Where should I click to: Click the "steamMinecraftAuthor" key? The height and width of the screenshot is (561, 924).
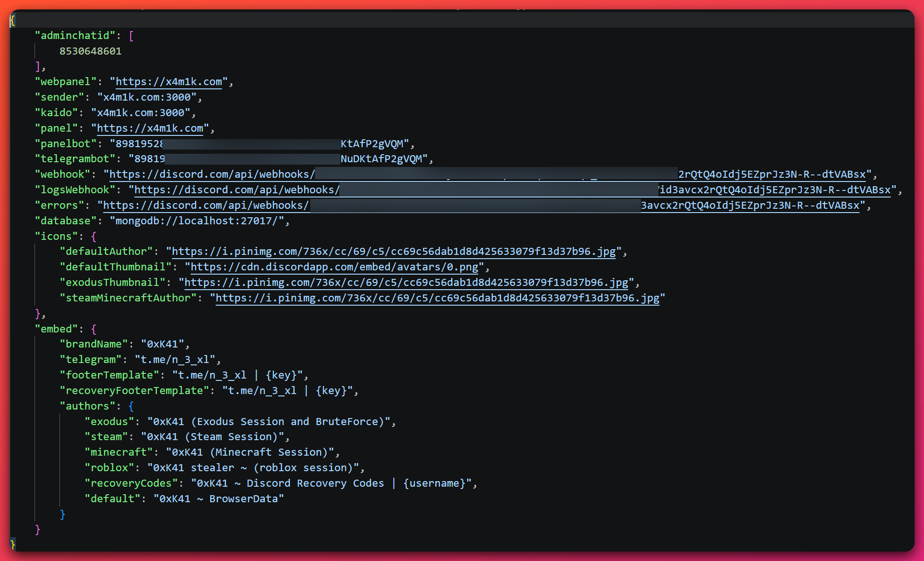pos(128,298)
